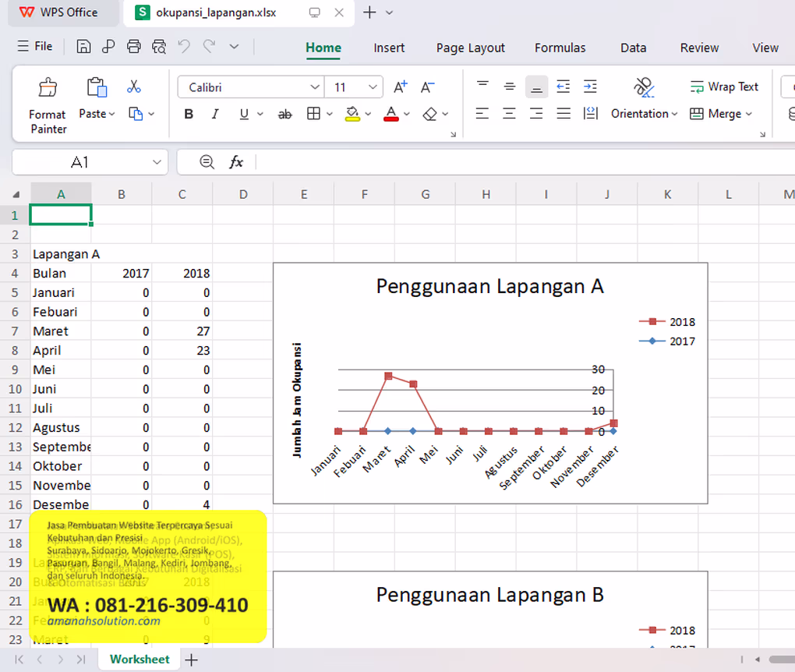795x672 pixels.
Task: Click the Paste clipboard icon
Action: click(97, 87)
